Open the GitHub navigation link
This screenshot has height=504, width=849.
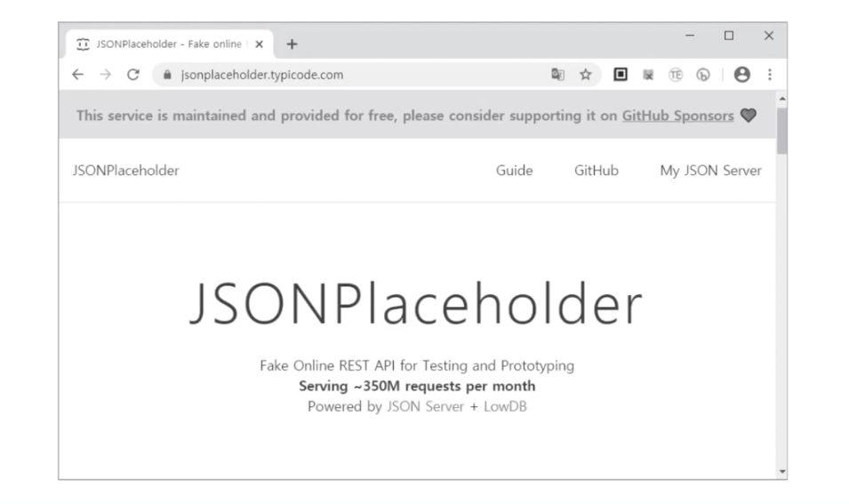tap(597, 171)
